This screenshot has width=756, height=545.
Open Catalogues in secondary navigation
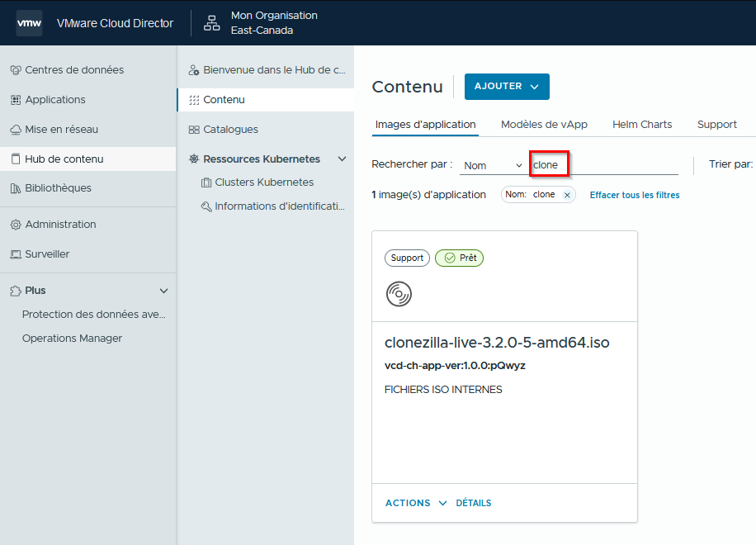(266, 130)
